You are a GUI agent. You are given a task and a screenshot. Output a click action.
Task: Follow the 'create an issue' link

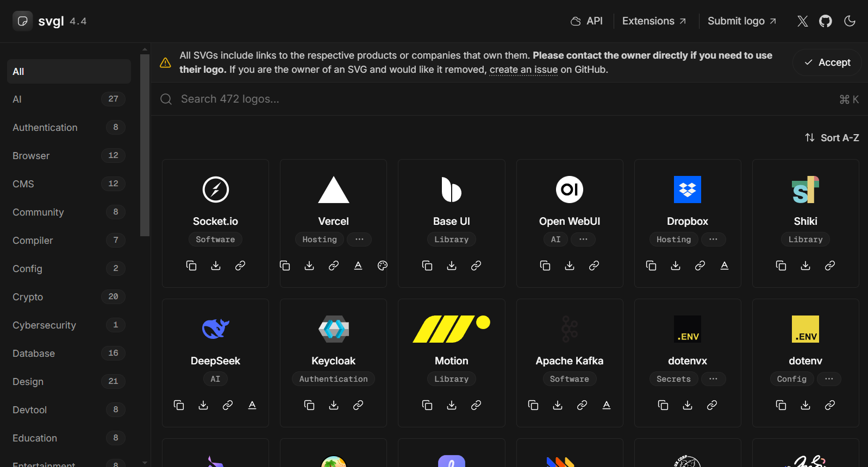tap(523, 70)
